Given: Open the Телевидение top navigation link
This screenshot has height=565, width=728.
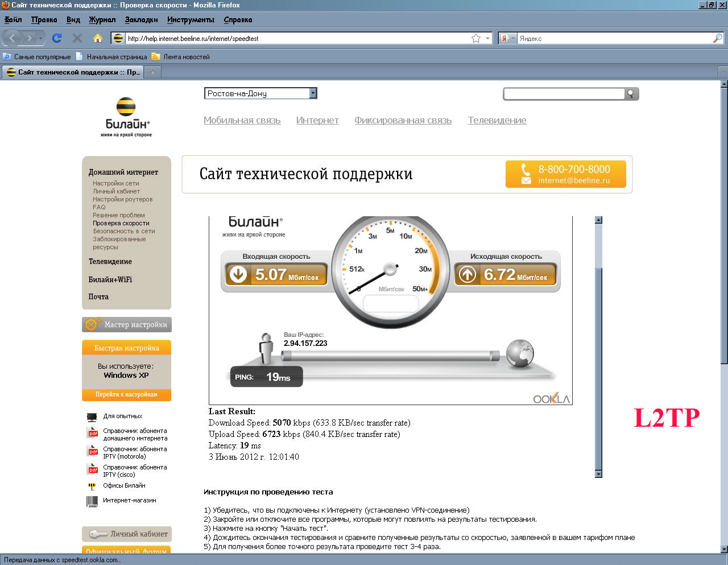Looking at the screenshot, I should pos(497,120).
